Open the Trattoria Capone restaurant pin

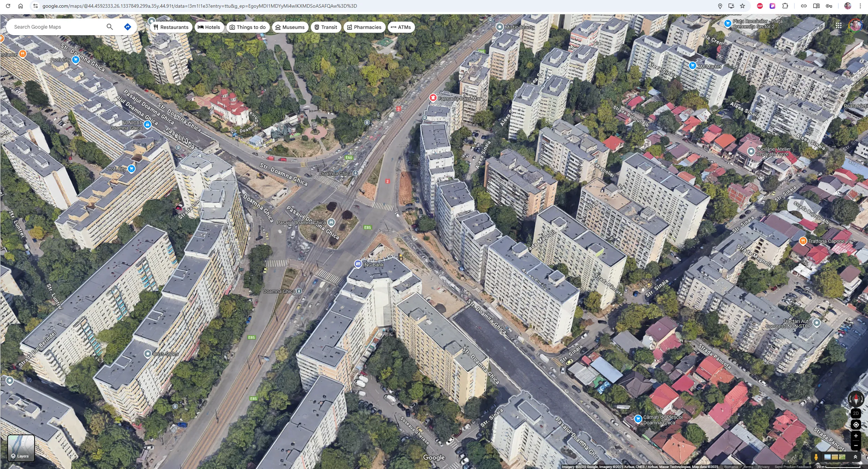[803, 241]
